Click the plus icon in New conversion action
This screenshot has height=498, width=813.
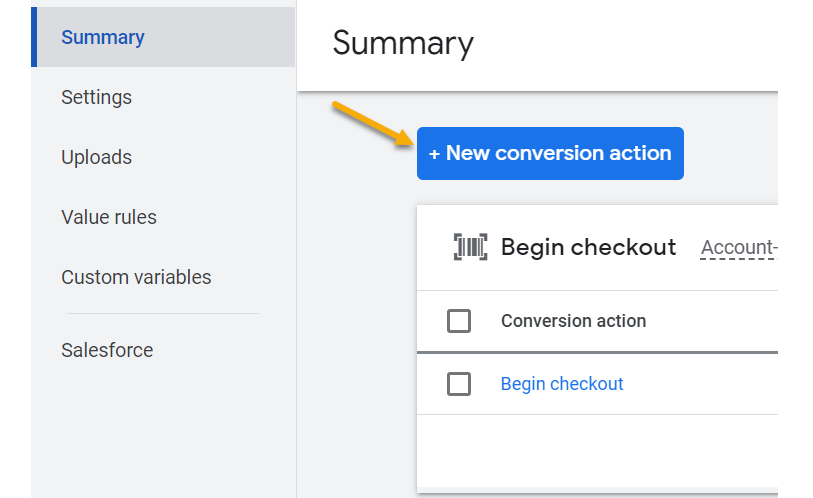[434, 154]
